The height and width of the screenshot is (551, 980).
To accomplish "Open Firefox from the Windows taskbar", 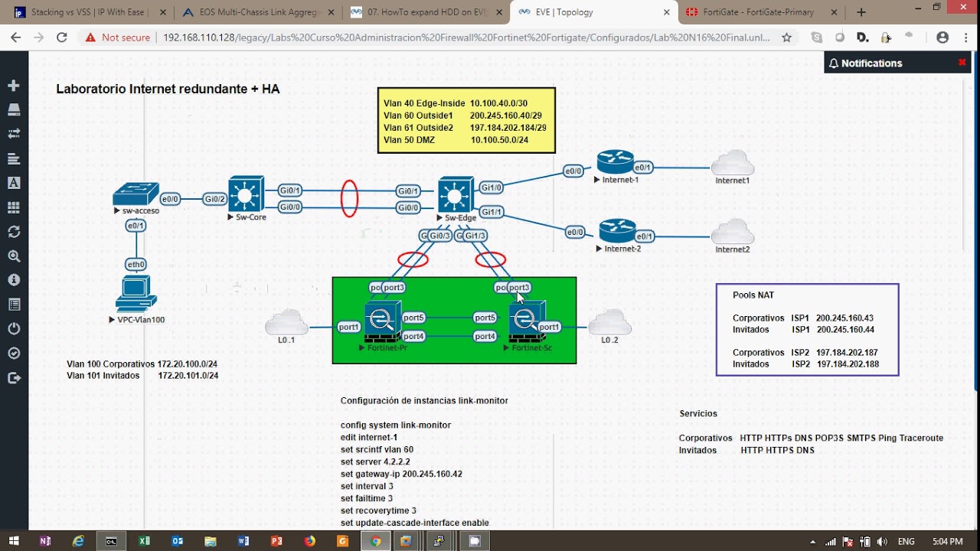I will pos(309,541).
